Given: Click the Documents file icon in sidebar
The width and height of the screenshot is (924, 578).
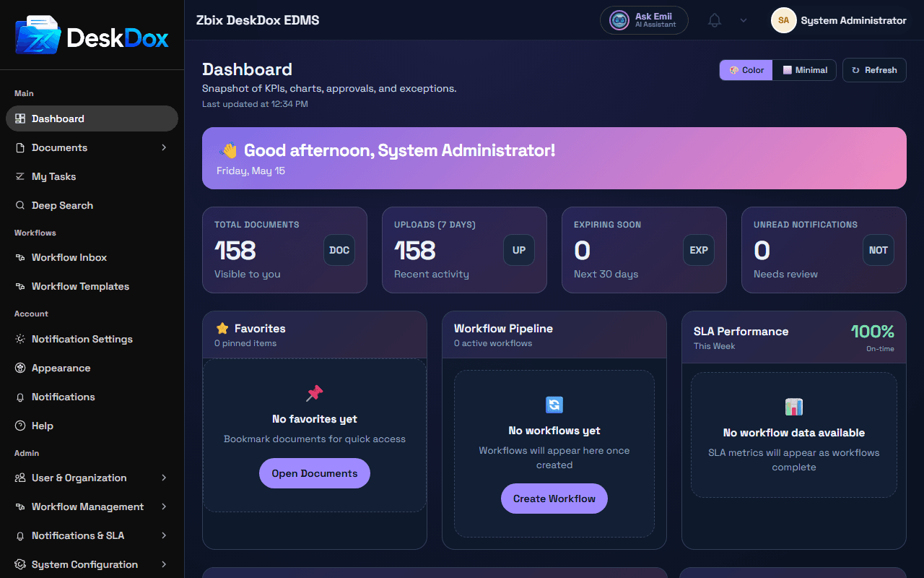Looking at the screenshot, I should click(x=20, y=147).
